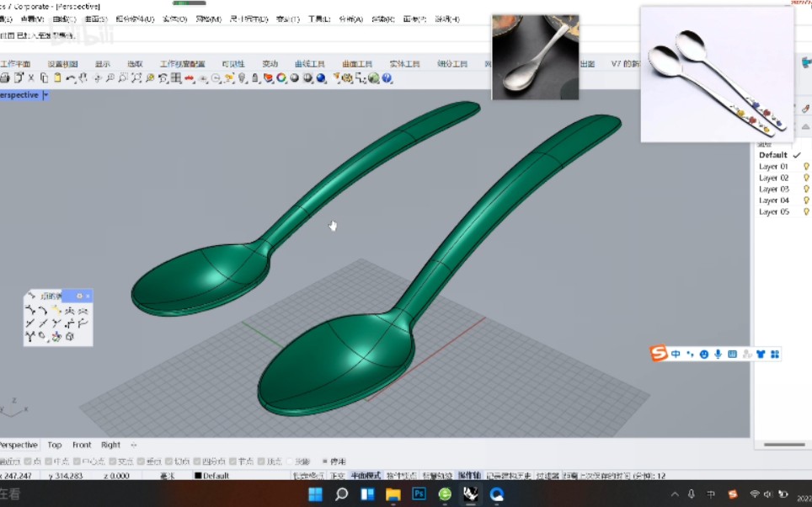Click the Undo icon on the main toolbar
Viewport: 812px width, 507px height.
(71, 77)
